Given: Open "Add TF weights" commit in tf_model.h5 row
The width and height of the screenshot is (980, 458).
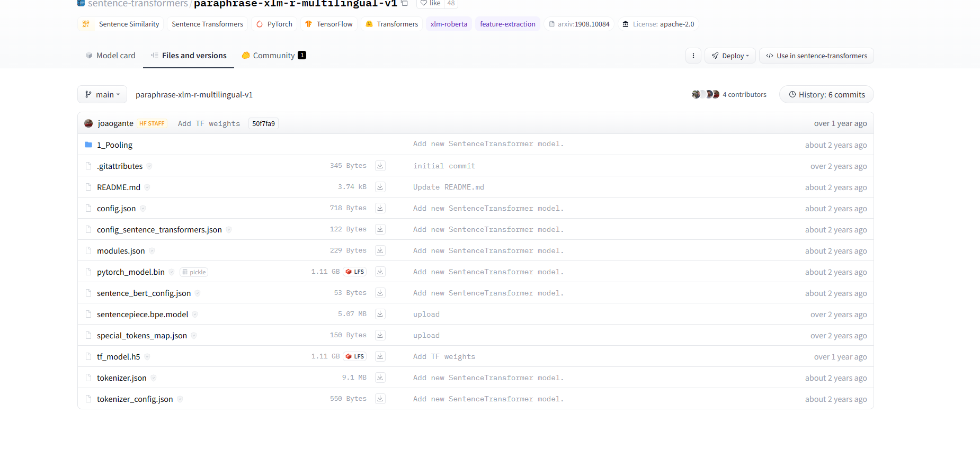Looking at the screenshot, I should pyautogui.click(x=444, y=356).
